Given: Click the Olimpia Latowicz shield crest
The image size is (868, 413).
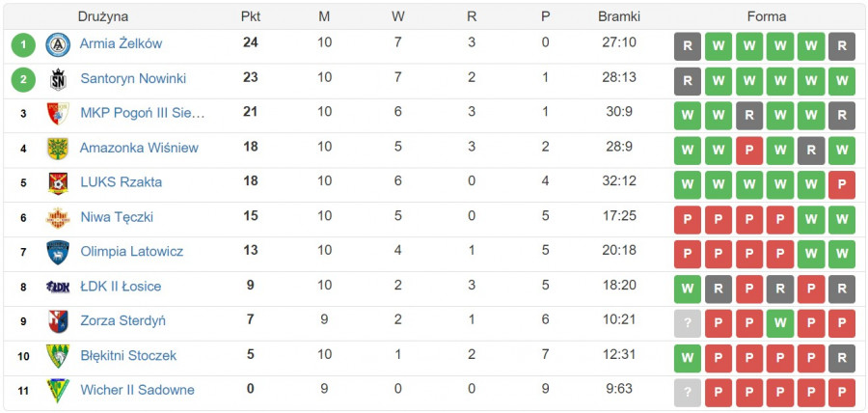Looking at the screenshot, I should [x=58, y=253].
